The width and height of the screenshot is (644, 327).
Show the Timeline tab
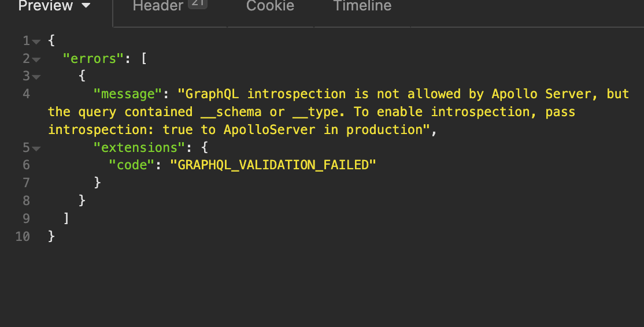(362, 6)
